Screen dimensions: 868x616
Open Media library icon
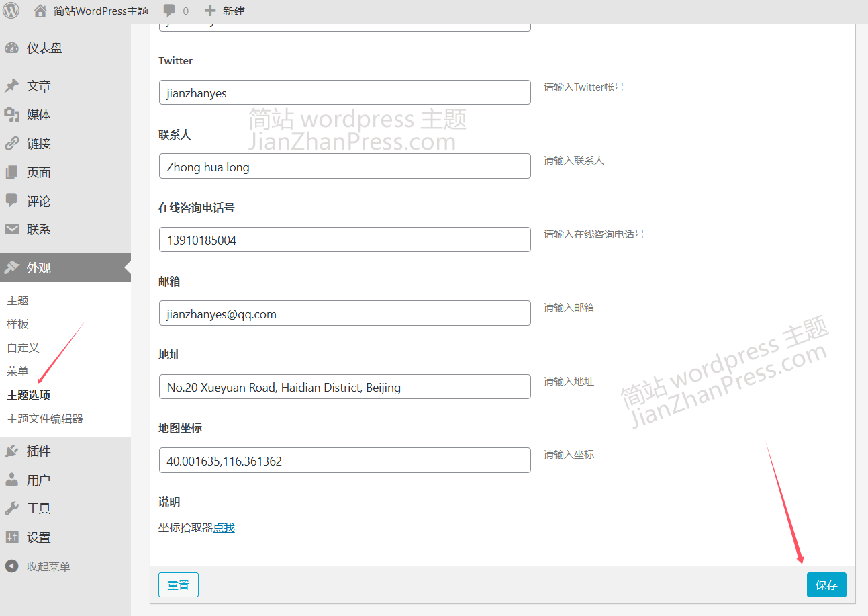click(x=11, y=115)
